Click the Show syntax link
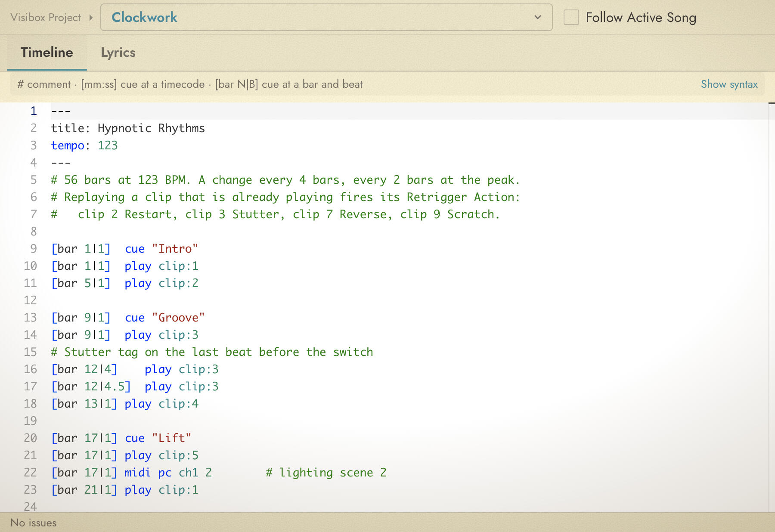 [x=729, y=84]
